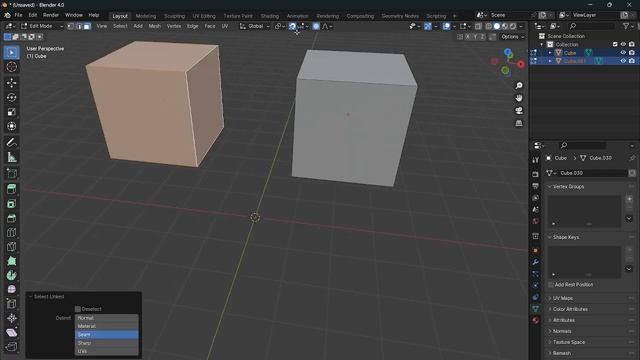640x360 pixels.
Task: Select the Measure tool
Action: [11, 157]
